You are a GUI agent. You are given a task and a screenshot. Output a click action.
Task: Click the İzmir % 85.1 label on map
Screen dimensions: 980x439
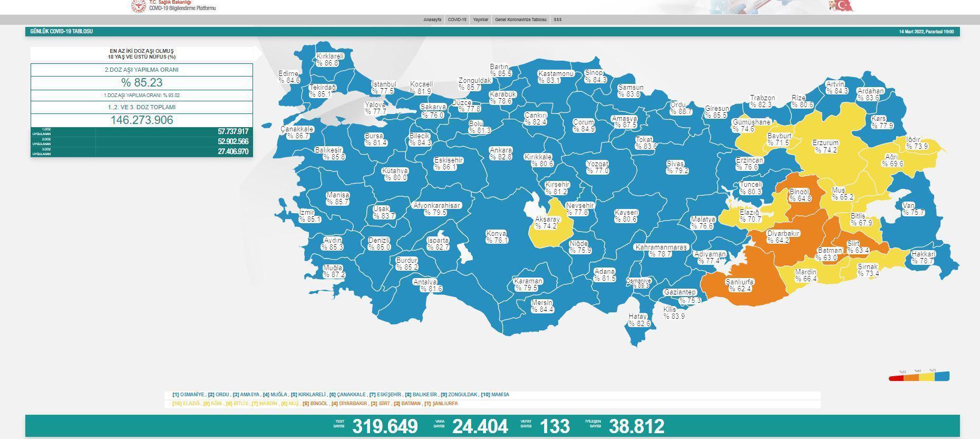309,216
